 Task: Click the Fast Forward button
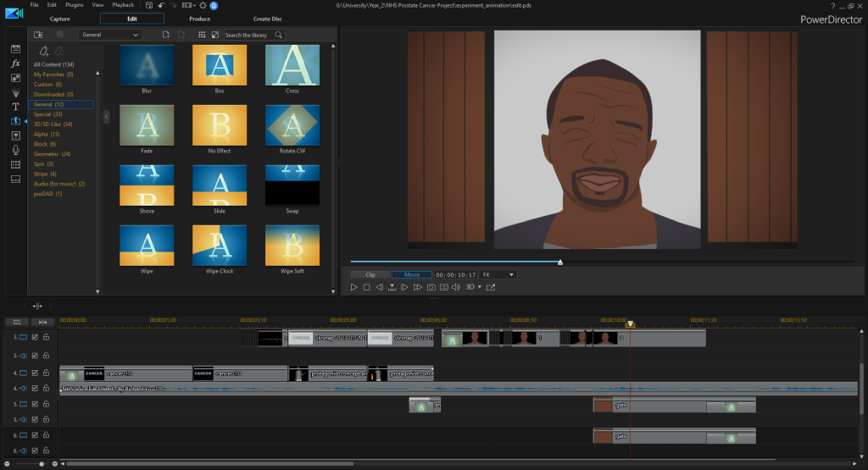tap(417, 287)
